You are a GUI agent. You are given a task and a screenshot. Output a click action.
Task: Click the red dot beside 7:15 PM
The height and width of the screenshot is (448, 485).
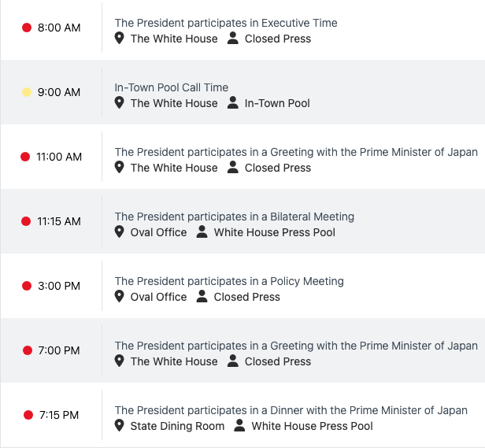pos(28,415)
